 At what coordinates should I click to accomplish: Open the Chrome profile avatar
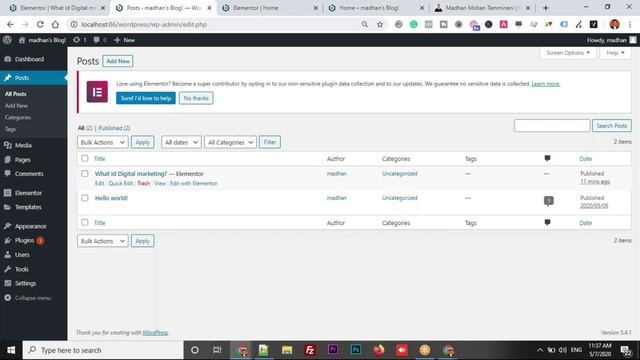click(x=614, y=24)
